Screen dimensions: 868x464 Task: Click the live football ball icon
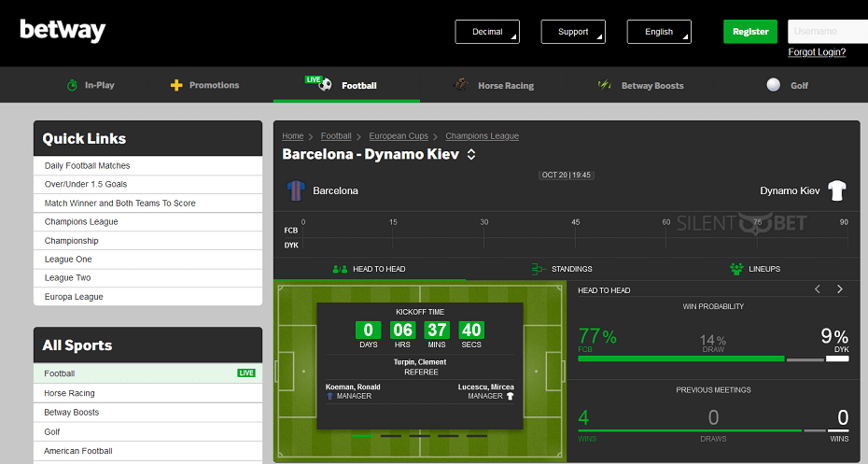(x=325, y=85)
